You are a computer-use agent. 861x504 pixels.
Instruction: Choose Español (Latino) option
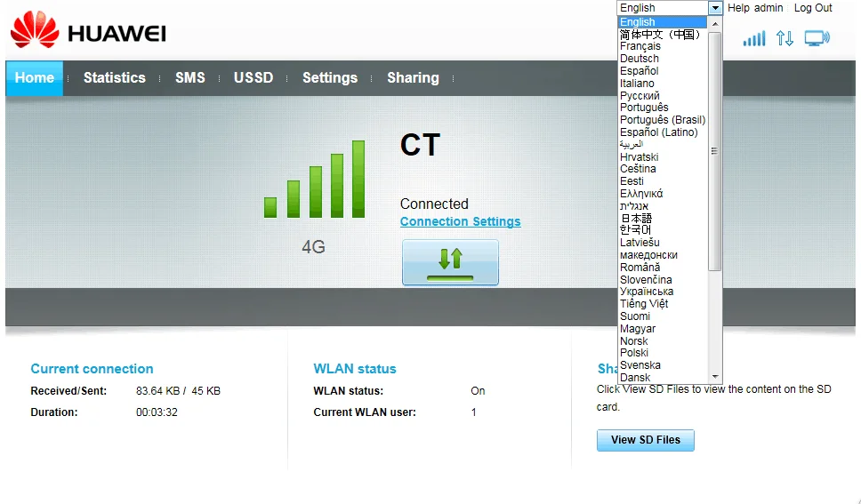663,132
